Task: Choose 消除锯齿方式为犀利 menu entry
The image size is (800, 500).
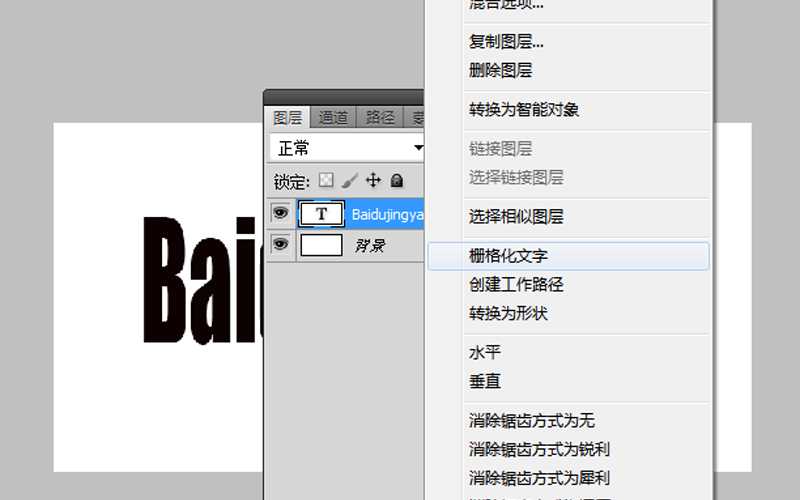Action: coord(568,478)
